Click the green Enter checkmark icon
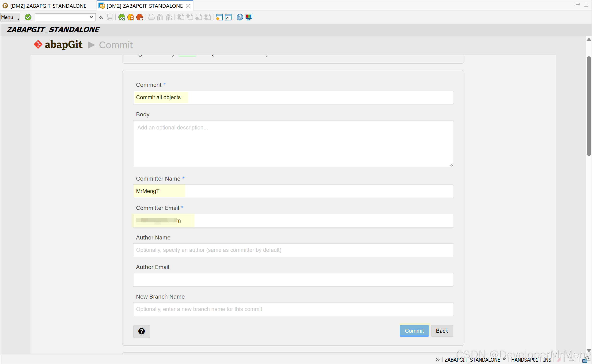Viewport: 592px width, 364px height. tap(28, 17)
